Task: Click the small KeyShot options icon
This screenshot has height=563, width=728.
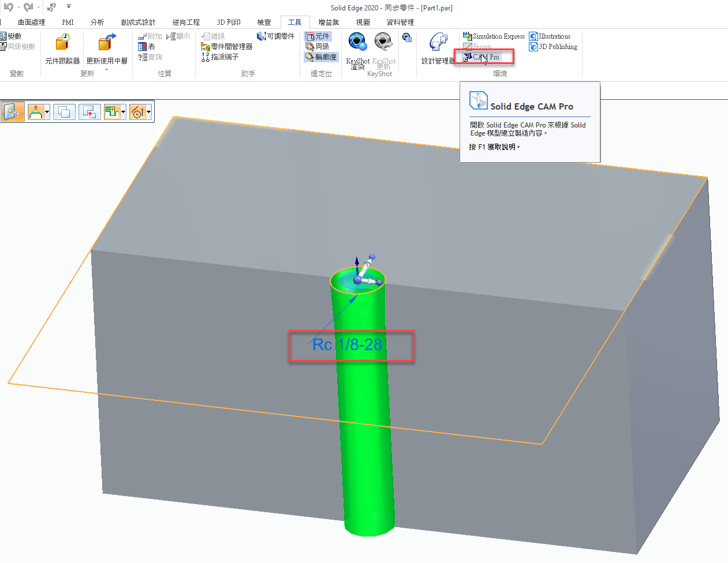Action: pos(407,37)
